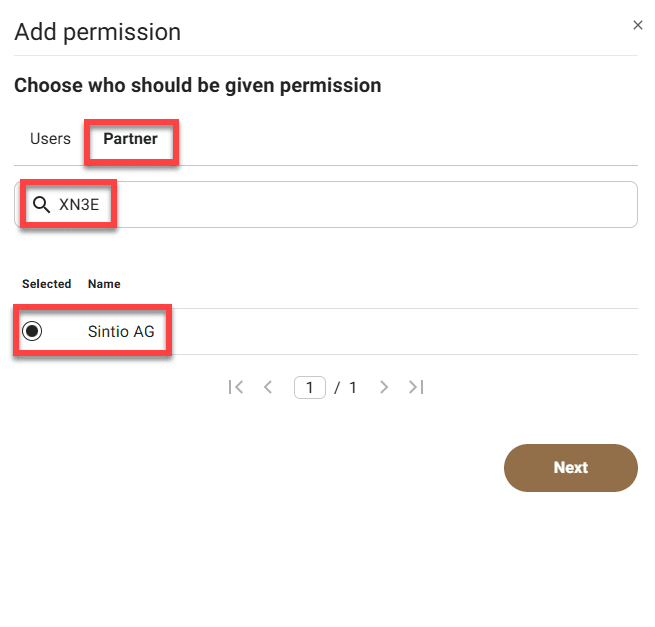The height and width of the screenshot is (627, 655).
Task: Go to the previous results page
Action: [268, 387]
